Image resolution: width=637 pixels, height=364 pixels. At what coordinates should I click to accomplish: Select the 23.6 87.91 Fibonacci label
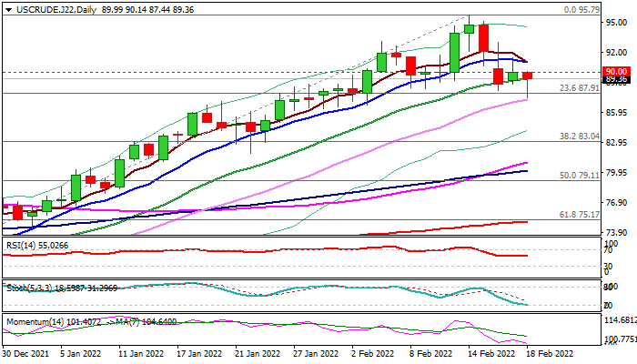pyautogui.click(x=577, y=88)
